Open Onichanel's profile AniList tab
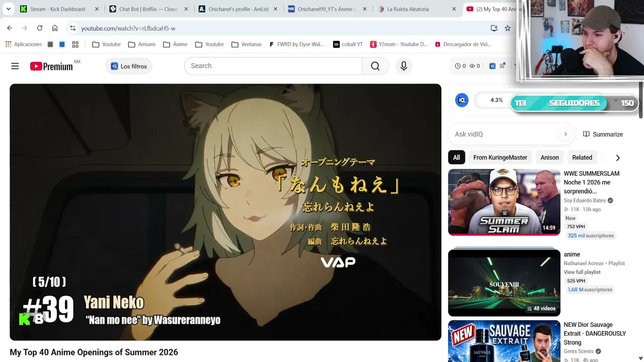The height and width of the screenshot is (362, 644). [238, 9]
